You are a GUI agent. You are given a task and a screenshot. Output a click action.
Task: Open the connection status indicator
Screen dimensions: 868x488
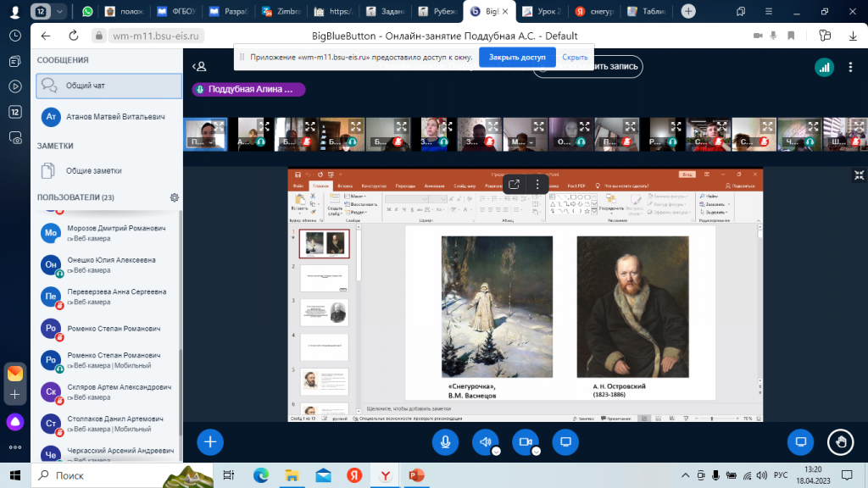824,67
